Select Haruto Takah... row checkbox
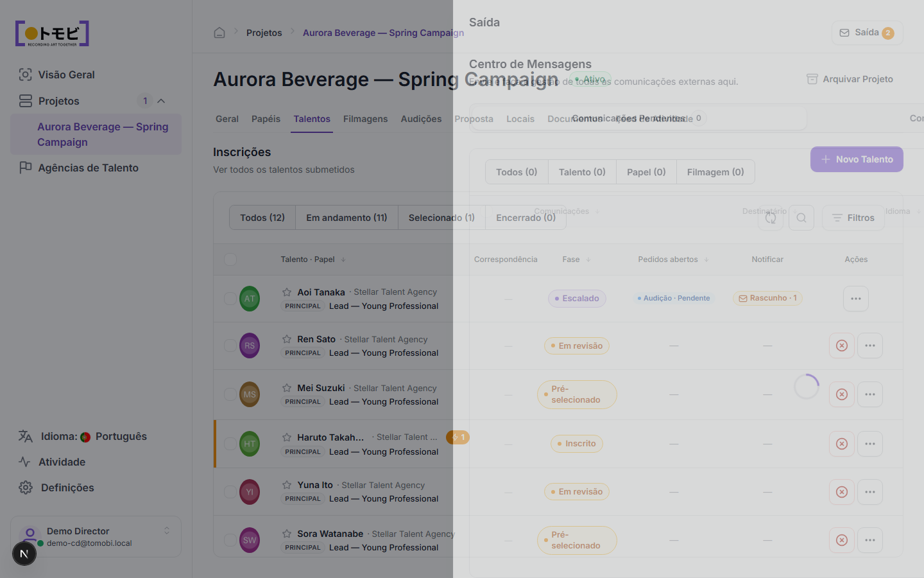The height and width of the screenshot is (578, 924). coord(230,444)
